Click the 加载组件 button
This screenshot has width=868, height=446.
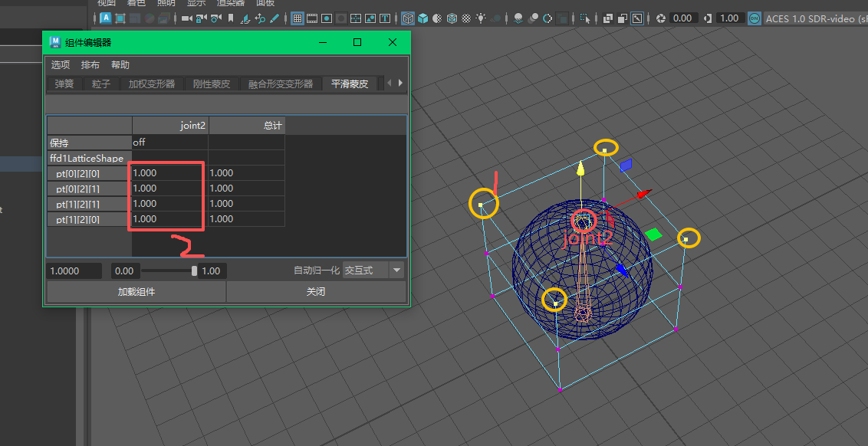(136, 292)
